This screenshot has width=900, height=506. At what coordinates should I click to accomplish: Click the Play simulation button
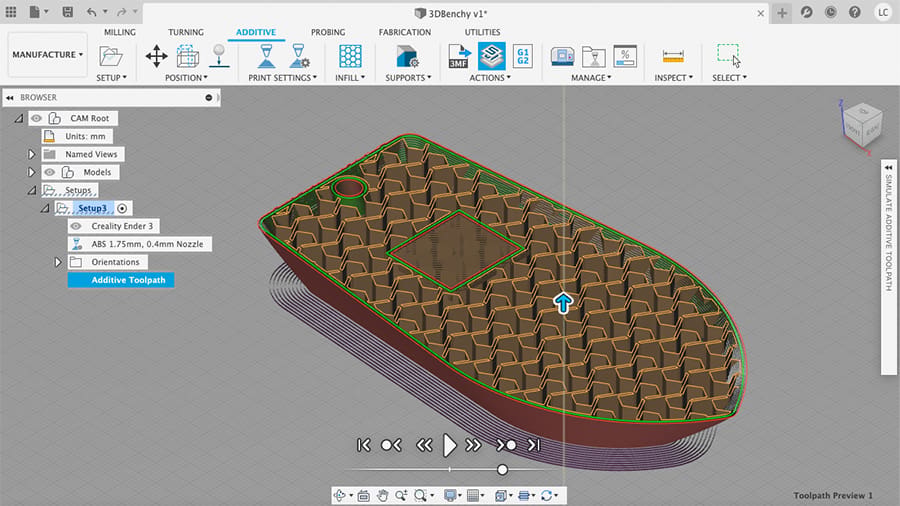tap(449, 445)
